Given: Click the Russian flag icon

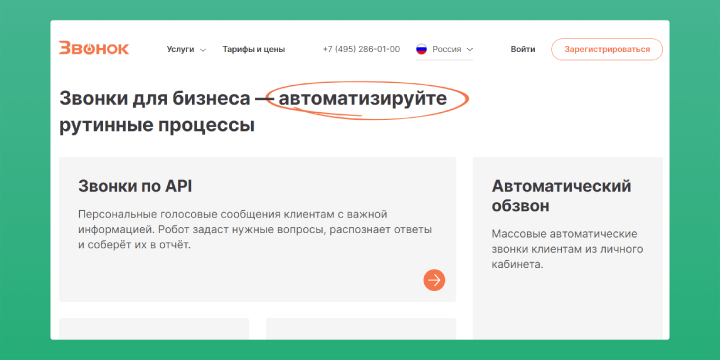Looking at the screenshot, I should coord(422,49).
